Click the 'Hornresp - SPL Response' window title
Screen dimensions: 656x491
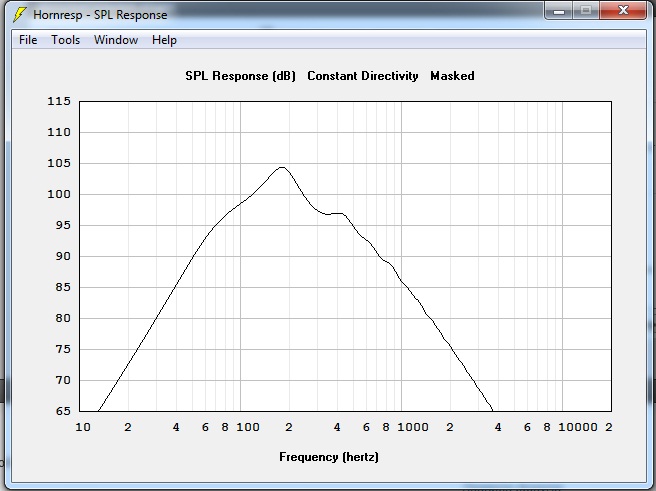pos(100,15)
